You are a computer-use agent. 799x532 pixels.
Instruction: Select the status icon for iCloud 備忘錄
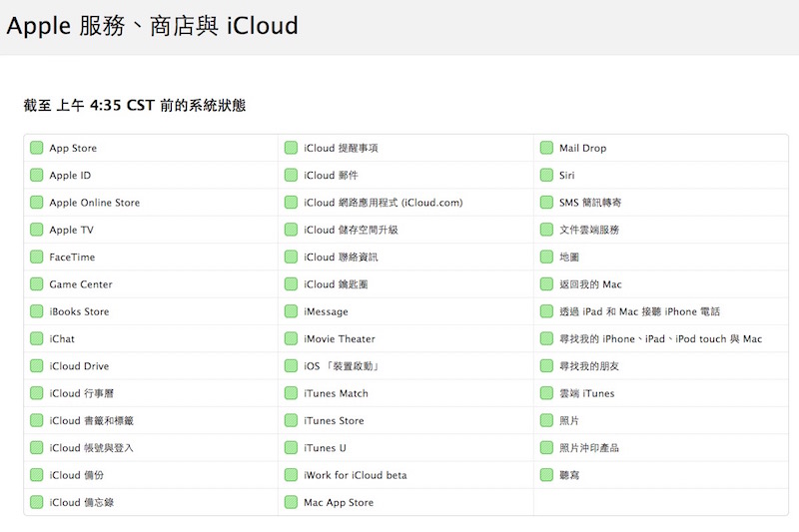(x=36, y=502)
